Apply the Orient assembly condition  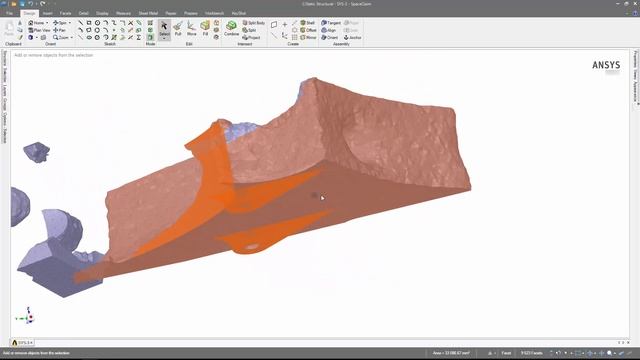pyautogui.click(x=329, y=38)
